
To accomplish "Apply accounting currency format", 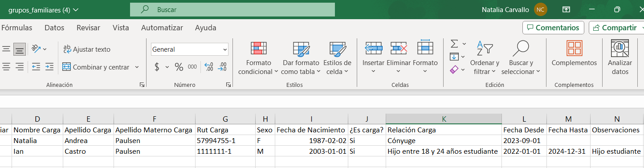I will [157, 67].
